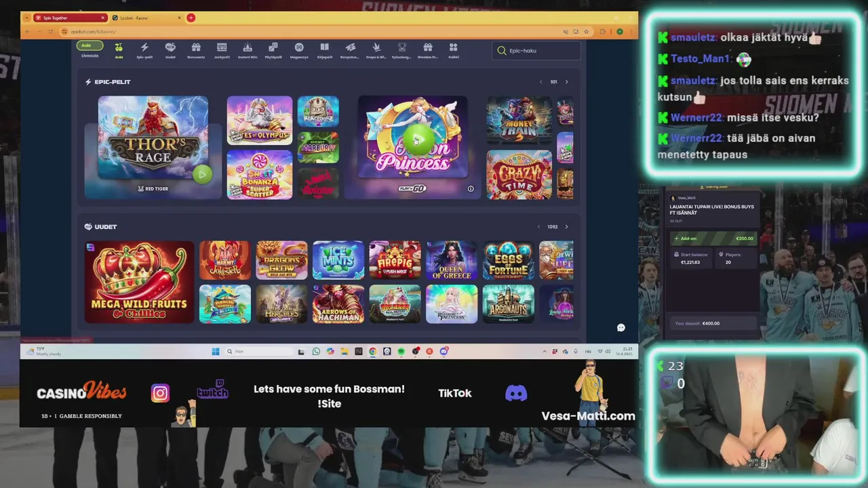868x488 pixels.
Task: Open the Spinoleague trophy category
Action: (x=401, y=50)
